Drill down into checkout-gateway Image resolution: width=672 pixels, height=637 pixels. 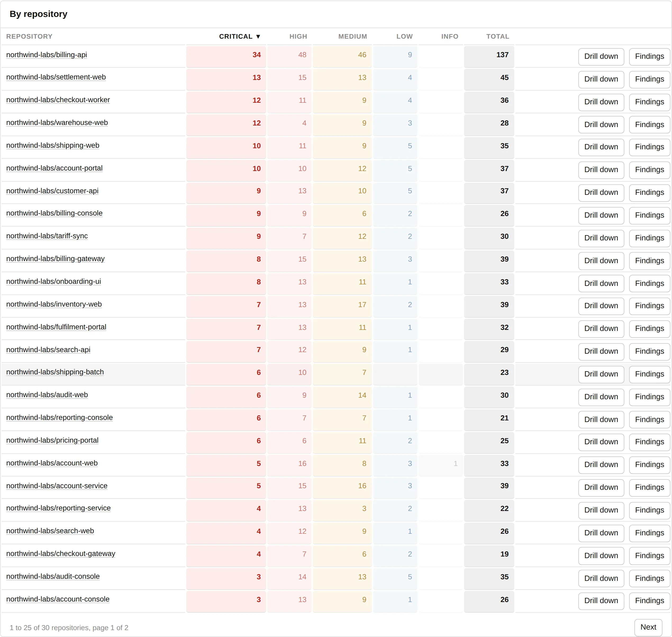(x=601, y=556)
